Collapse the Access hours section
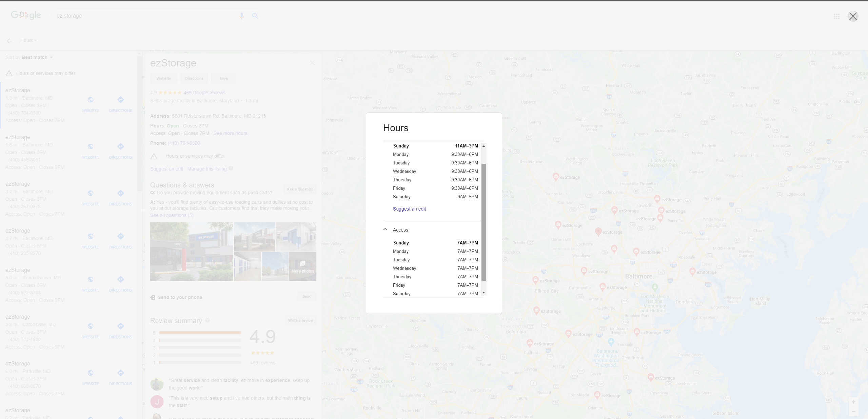 pyautogui.click(x=385, y=230)
